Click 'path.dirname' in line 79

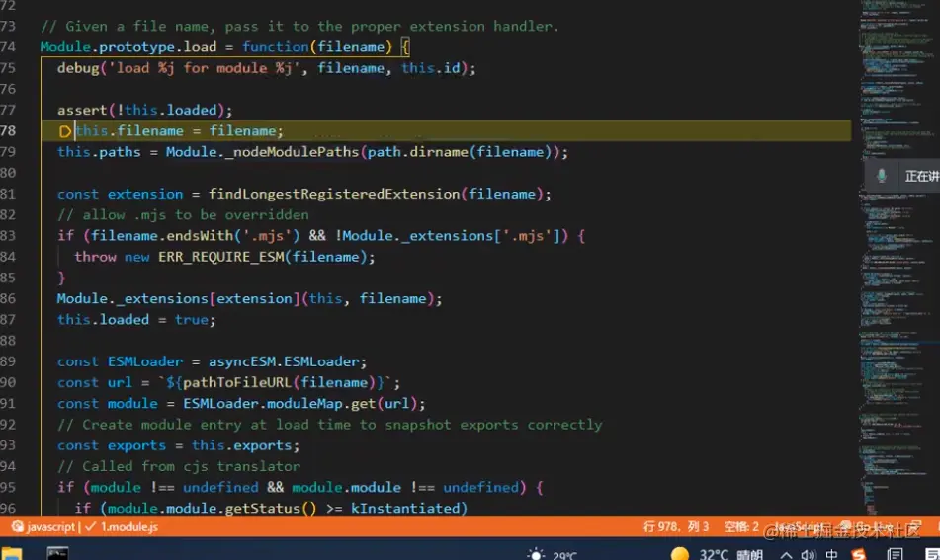coord(418,151)
